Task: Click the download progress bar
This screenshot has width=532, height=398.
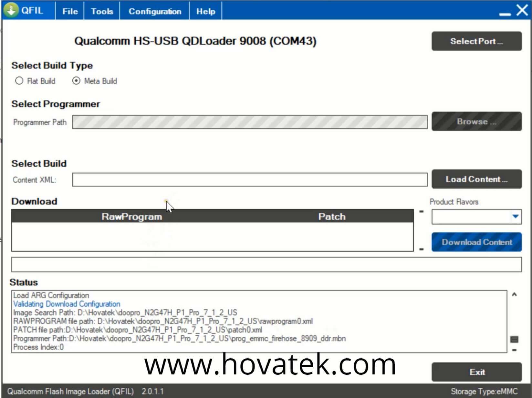Action: (x=266, y=265)
